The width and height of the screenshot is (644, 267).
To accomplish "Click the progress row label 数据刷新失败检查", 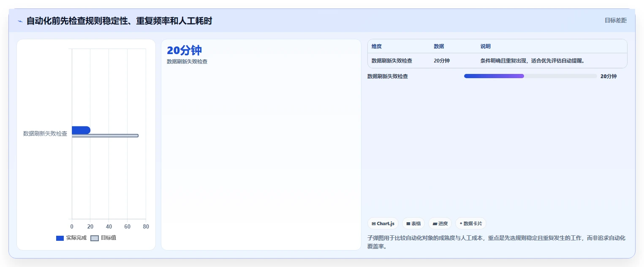I will point(388,76).
